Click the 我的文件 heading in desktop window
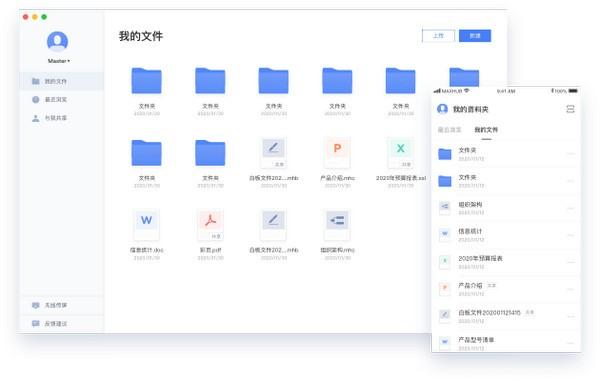The height and width of the screenshot is (381, 600). pos(141,36)
